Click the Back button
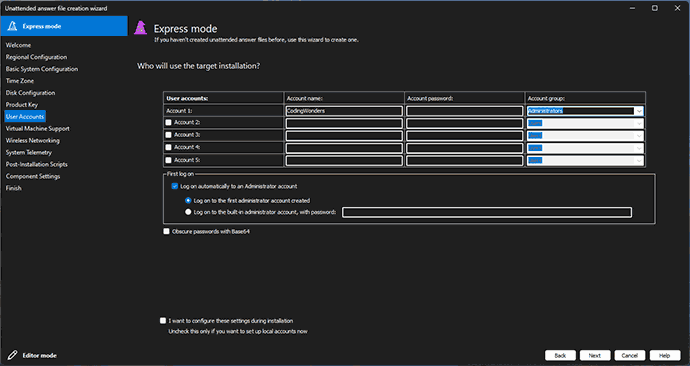Viewport: 690px width, 366px height. point(560,355)
